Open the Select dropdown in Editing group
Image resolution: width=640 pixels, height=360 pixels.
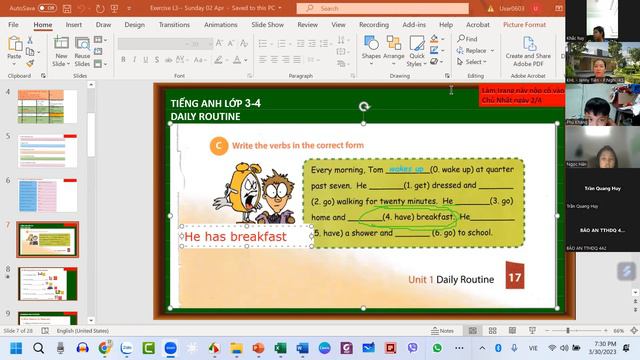472,62
